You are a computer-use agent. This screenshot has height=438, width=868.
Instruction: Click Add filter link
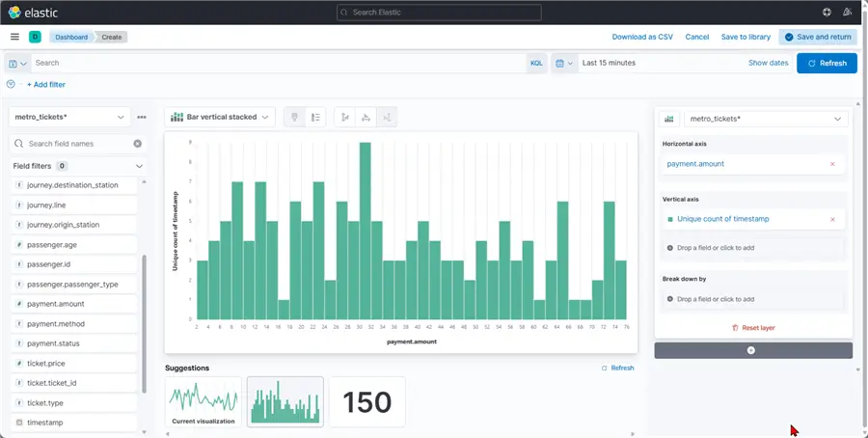(46, 85)
